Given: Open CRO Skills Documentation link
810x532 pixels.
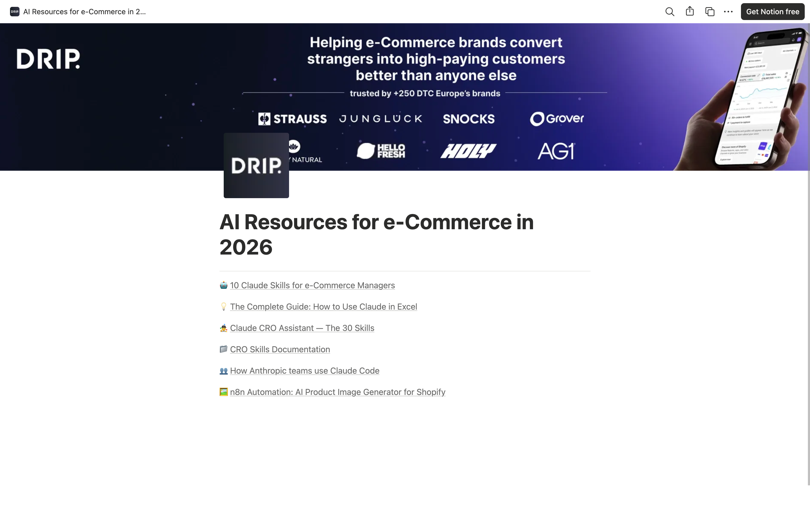Looking at the screenshot, I should coord(280,349).
